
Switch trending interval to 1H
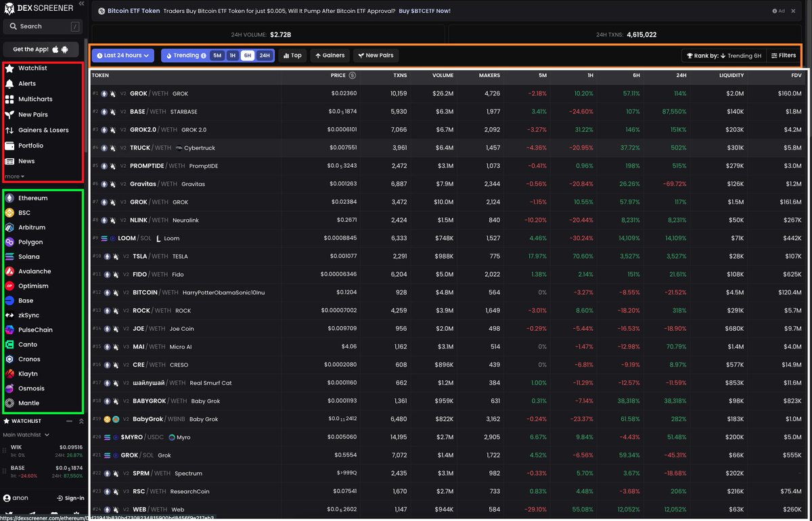232,55
